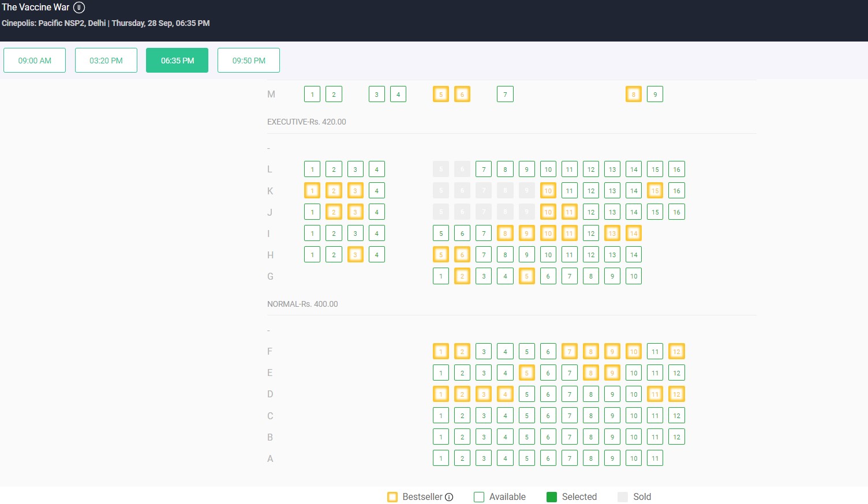Select seat 5 in row F
Image resolution: width=868 pixels, height=504 pixels.
coord(526,352)
